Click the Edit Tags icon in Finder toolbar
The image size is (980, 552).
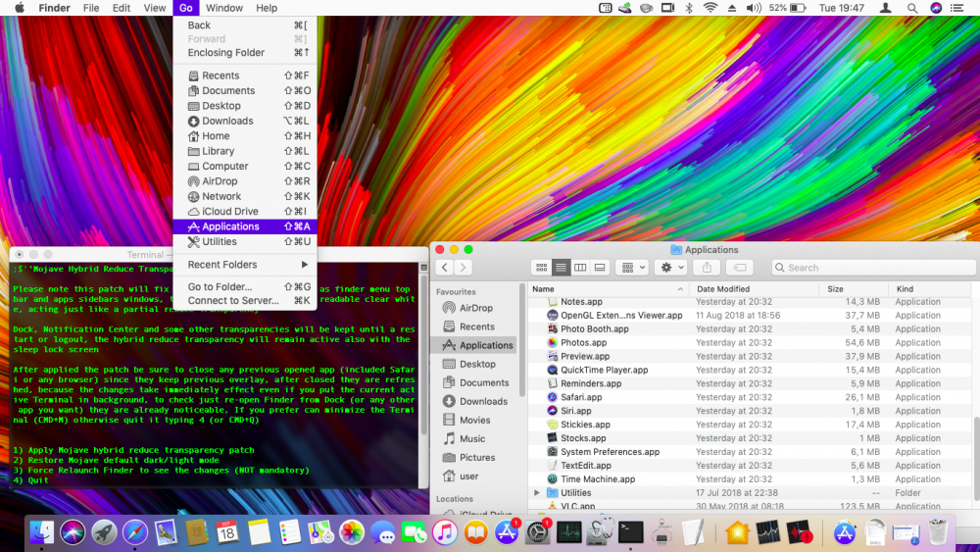(x=739, y=268)
